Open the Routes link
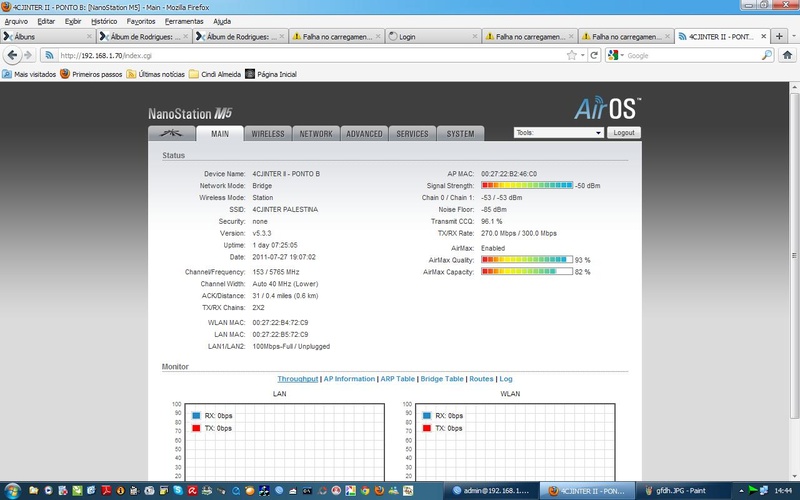This screenshot has width=800, height=500. point(481,379)
